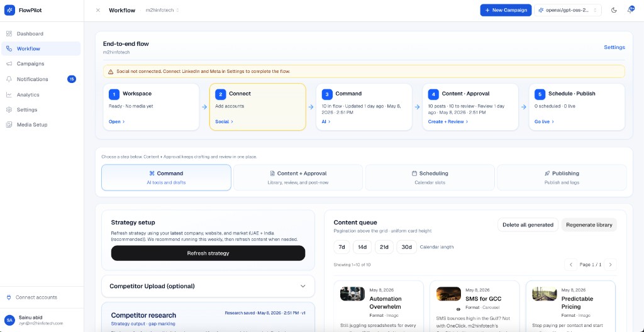Click the warning triangle icon in banner
Image resolution: width=644 pixels, height=332 pixels.
111,72
